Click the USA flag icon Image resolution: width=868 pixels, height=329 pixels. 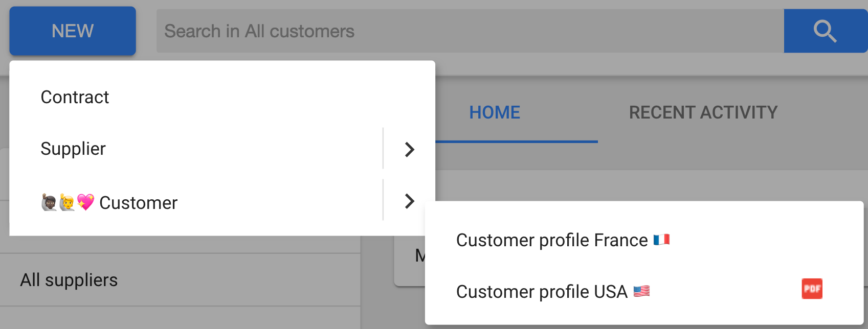[641, 291]
